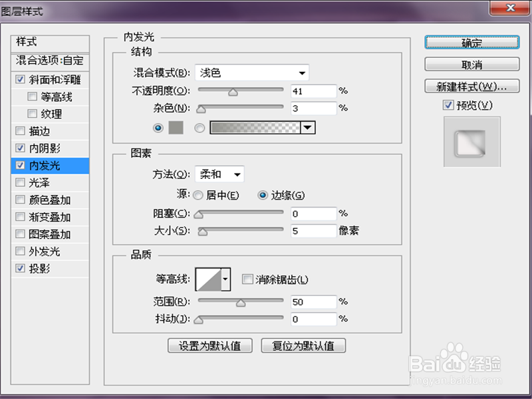Enable the 等高线 sub-option checkbox

point(32,96)
